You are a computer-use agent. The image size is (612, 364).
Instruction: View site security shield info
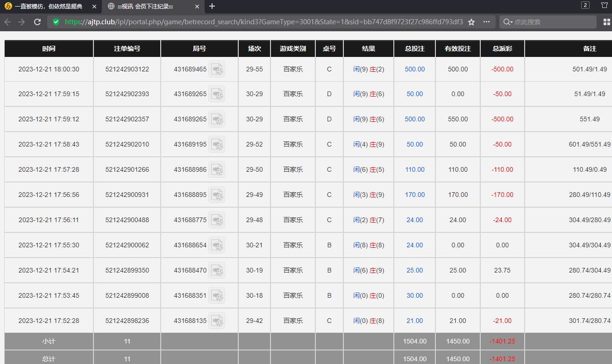click(x=56, y=22)
